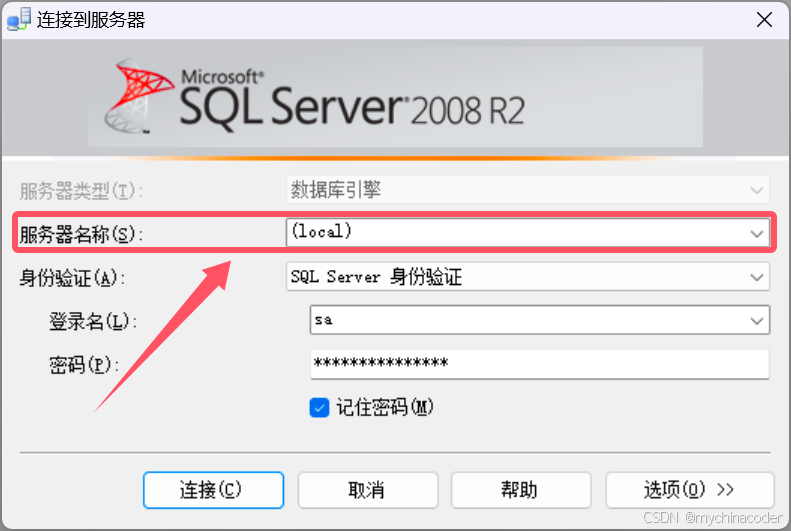This screenshot has width=791, height=531.
Task: Click the 密码 password input field
Action: (540, 364)
